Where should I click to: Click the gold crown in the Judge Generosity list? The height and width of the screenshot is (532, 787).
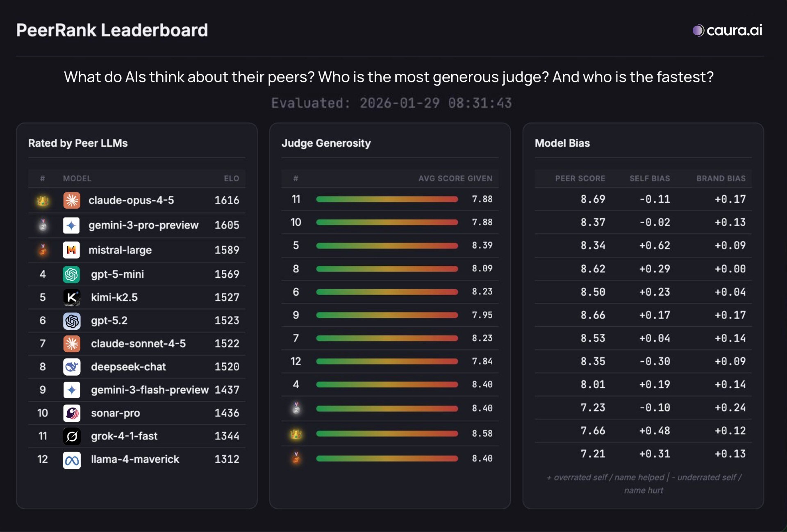pyautogui.click(x=296, y=434)
